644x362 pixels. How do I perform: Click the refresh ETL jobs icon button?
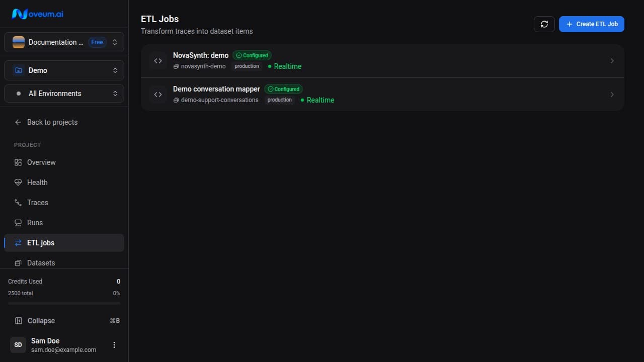(544, 24)
